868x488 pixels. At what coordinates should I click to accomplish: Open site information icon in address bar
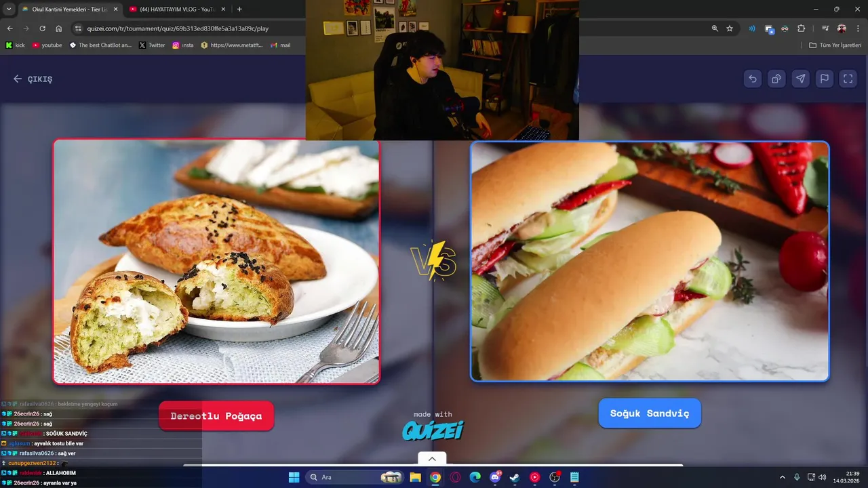coord(78,28)
